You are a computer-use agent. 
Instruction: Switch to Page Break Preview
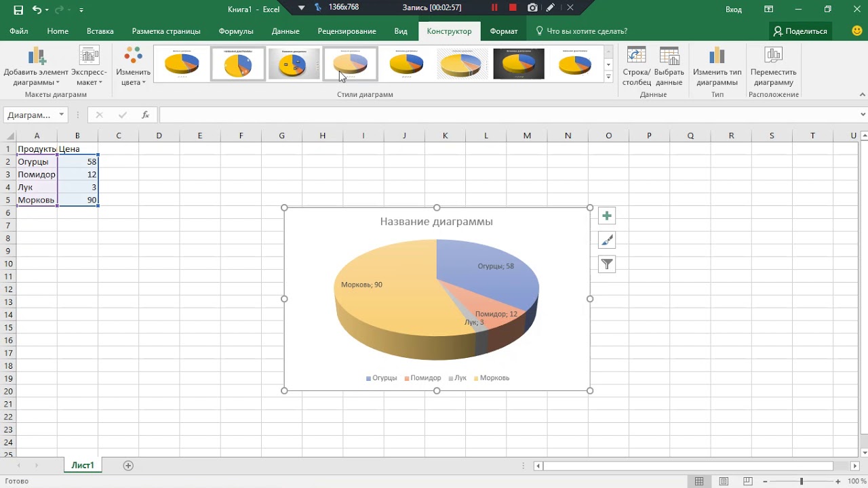(x=748, y=481)
